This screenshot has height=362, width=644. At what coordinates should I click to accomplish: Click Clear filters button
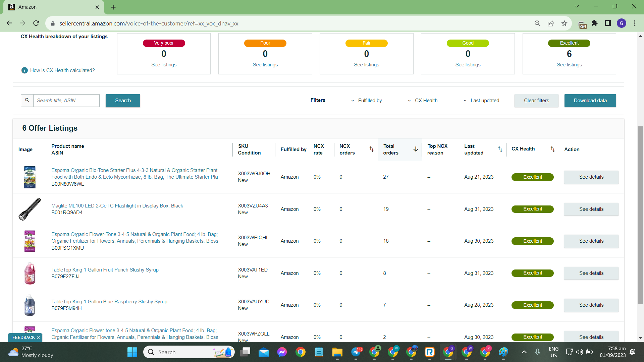[x=536, y=101]
